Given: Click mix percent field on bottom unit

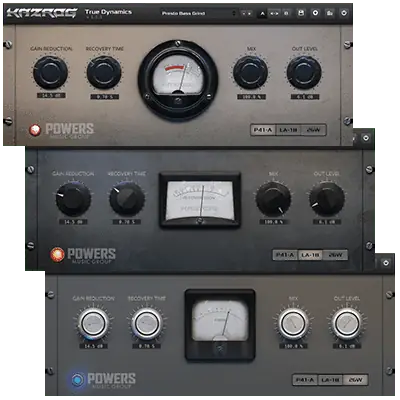Looking at the screenshot, I should pos(294,346).
